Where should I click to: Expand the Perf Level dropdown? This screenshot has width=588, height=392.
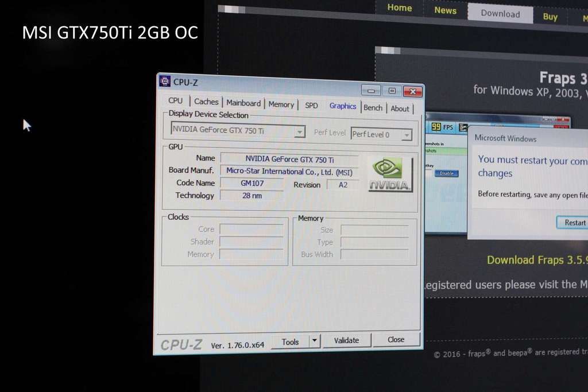tap(407, 135)
